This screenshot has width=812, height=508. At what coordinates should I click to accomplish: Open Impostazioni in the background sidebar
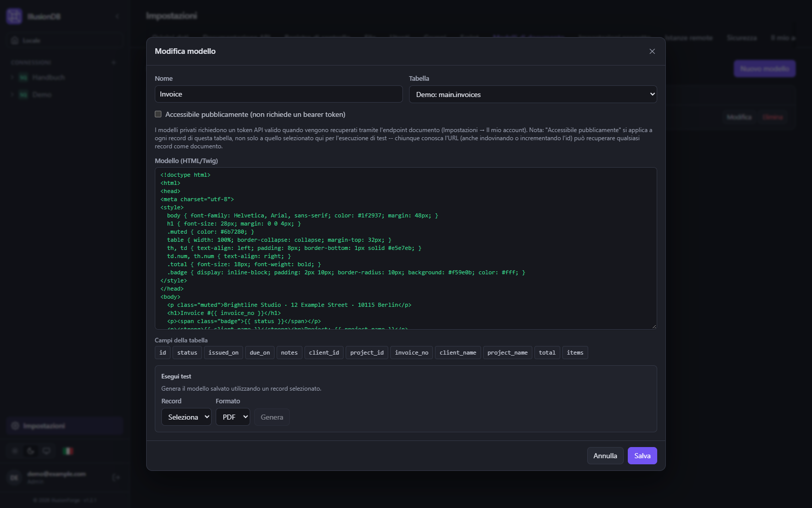pos(65,426)
